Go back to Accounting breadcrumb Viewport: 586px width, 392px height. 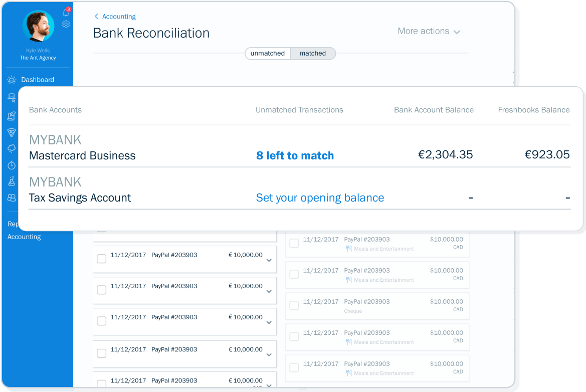(x=115, y=17)
